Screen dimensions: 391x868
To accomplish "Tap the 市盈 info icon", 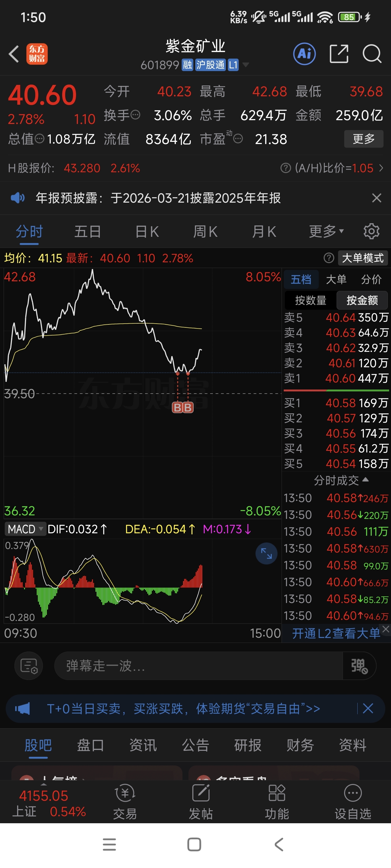I will (238, 139).
